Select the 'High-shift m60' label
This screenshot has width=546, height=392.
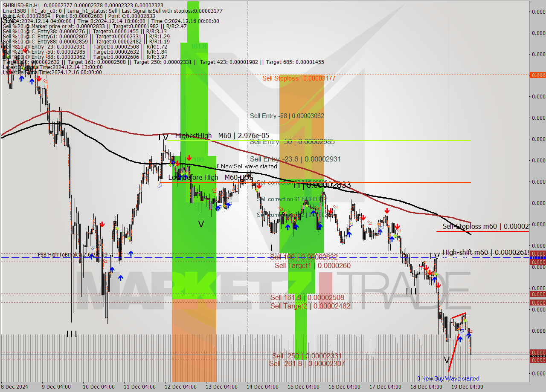point(485,252)
